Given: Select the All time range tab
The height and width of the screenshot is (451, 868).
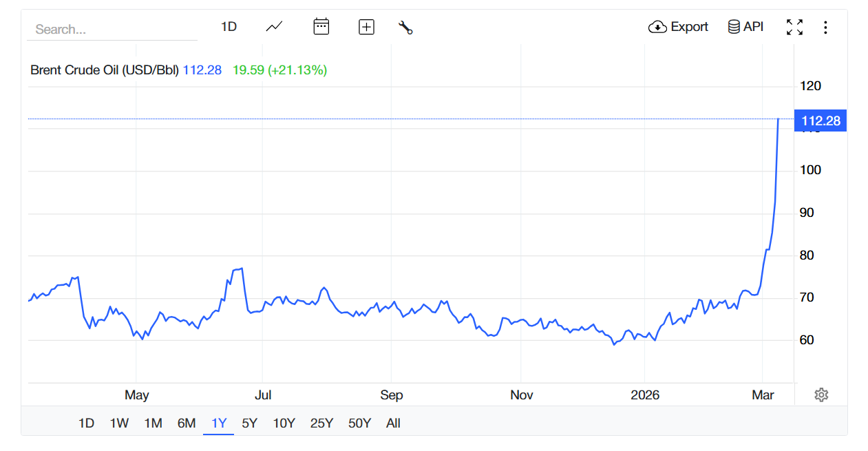Looking at the screenshot, I should coord(393,423).
